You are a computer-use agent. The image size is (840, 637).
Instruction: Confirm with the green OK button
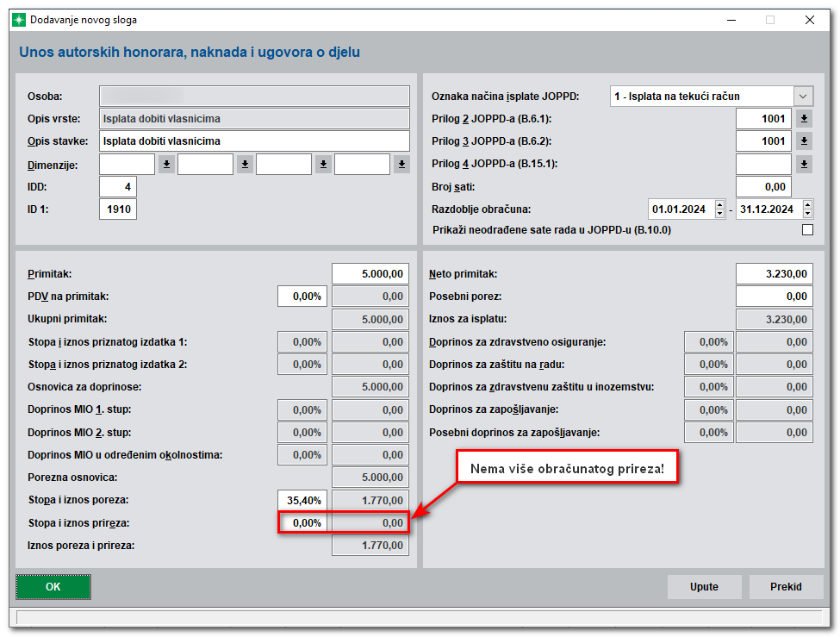pyautogui.click(x=53, y=587)
